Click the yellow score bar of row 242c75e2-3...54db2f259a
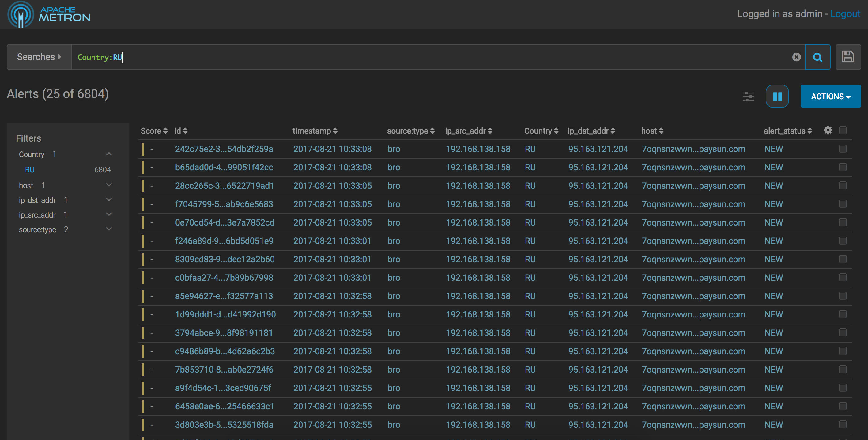 pyautogui.click(x=142, y=149)
